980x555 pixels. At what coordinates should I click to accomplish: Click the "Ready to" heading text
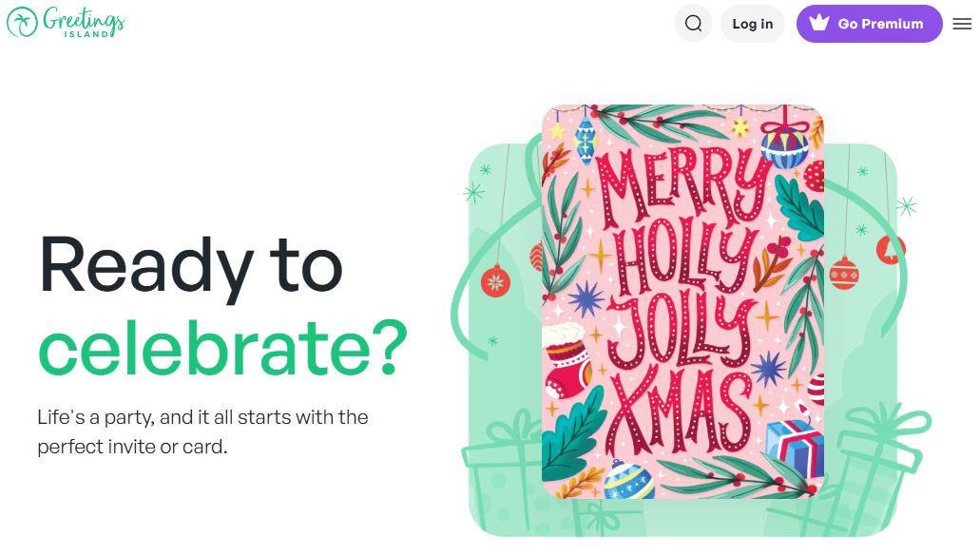190,264
